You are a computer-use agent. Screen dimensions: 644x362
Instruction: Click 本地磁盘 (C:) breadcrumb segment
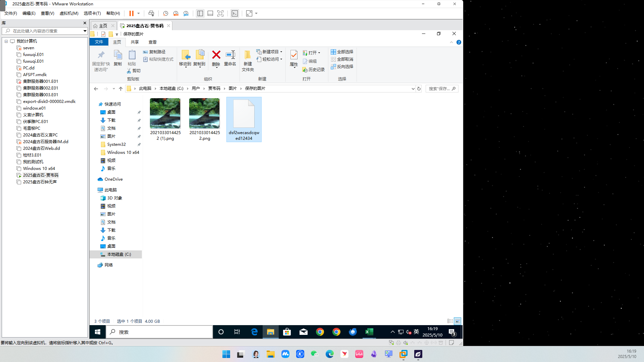click(x=171, y=88)
